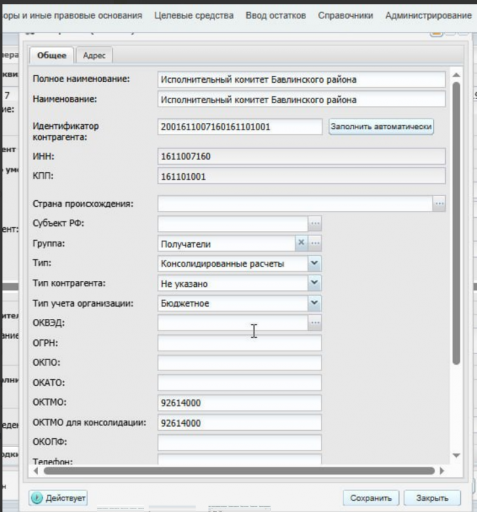Click the ОГРН input field

(x=240, y=343)
